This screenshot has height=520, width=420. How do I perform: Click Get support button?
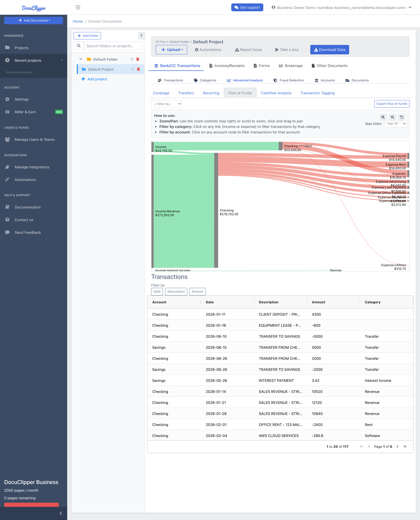pyautogui.click(x=247, y=7)
